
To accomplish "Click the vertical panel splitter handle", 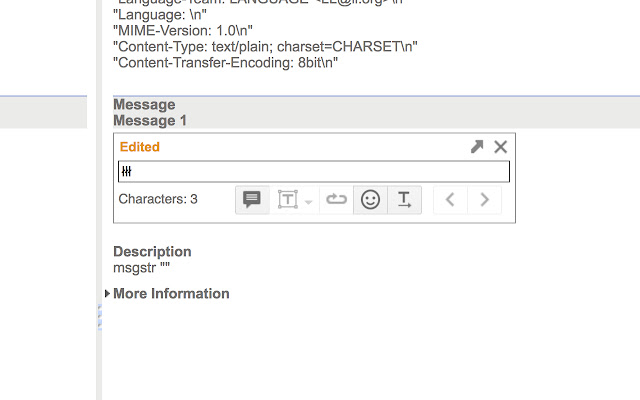I will pos(99,317).
